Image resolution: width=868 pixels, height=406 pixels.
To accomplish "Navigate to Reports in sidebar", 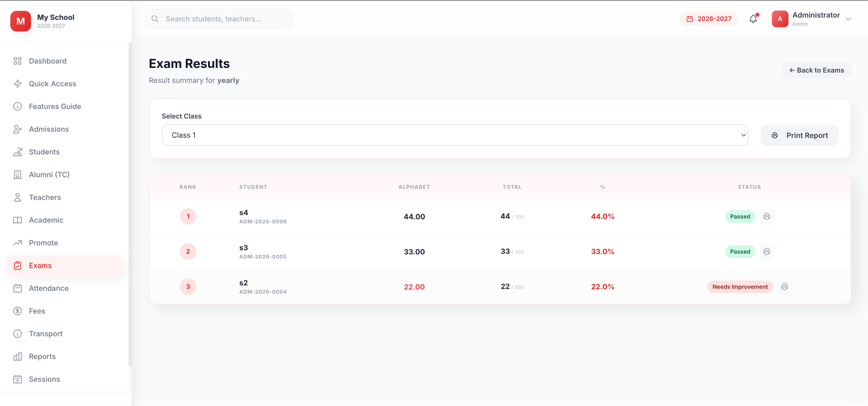I will [42, 356].
